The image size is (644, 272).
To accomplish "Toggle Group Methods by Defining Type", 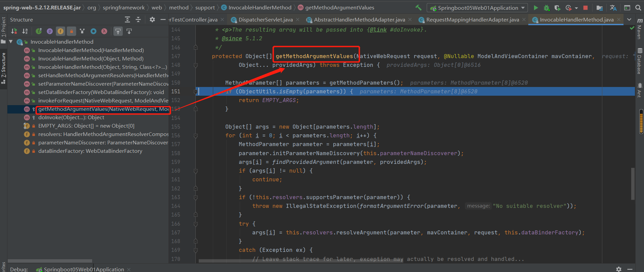I will click(x=82, y=31).
